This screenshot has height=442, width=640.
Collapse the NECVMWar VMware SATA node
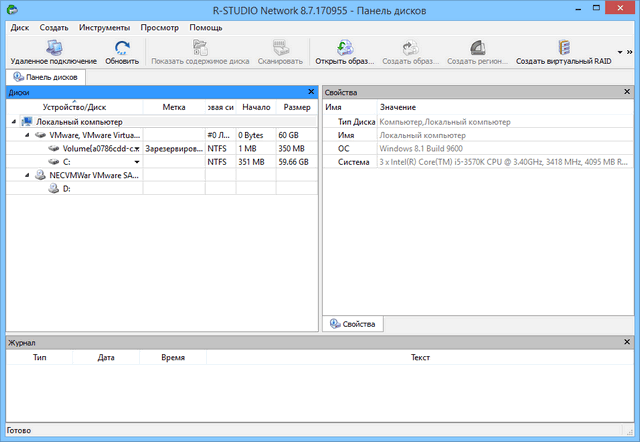click(27, 174)
